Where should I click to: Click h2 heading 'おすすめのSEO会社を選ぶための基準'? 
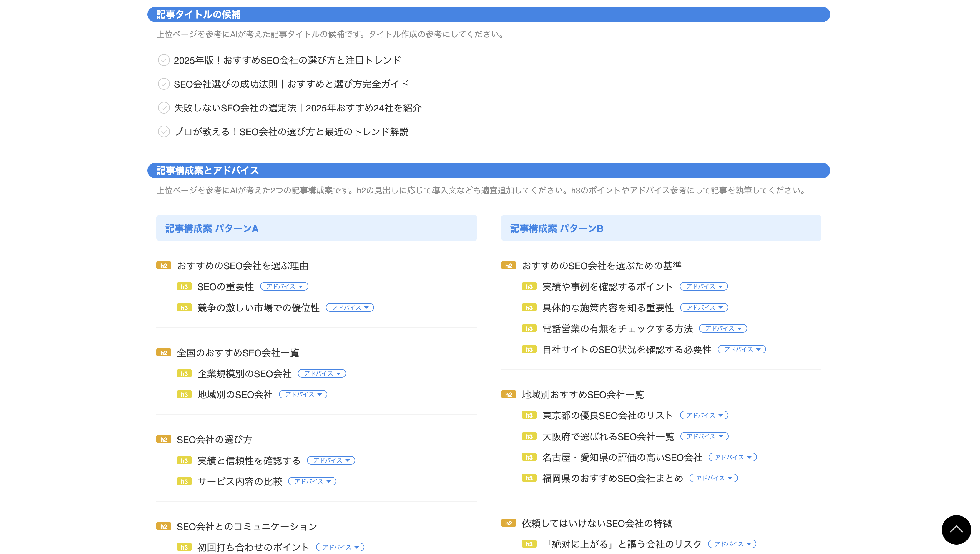[x=602, y=266]
